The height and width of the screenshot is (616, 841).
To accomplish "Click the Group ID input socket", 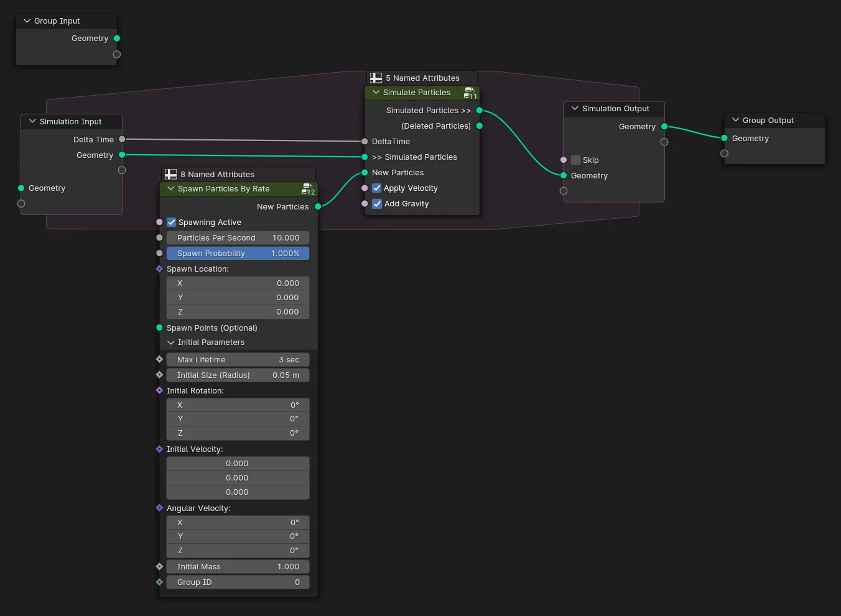I will pos(159,582).
